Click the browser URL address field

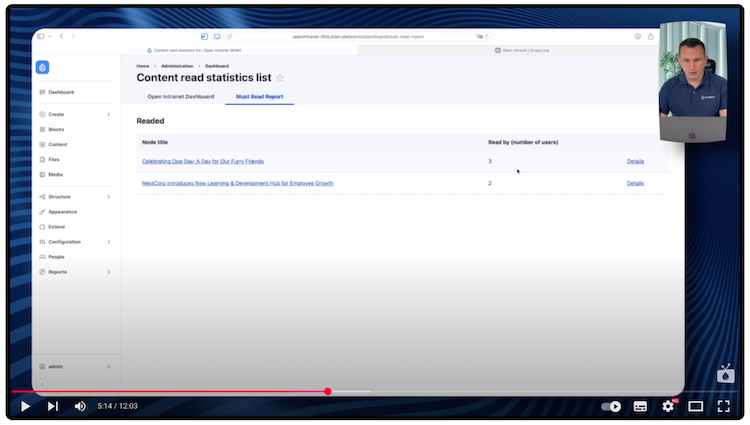[x=358, y=37]
